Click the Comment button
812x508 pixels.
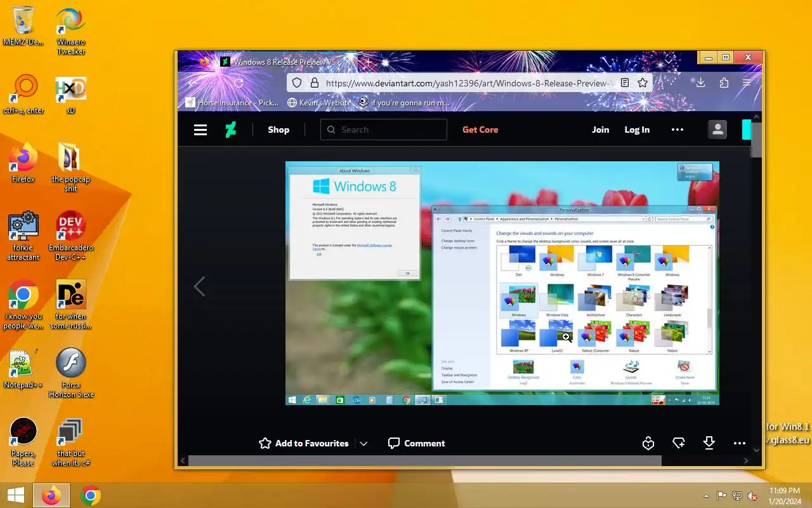point(417,443)
